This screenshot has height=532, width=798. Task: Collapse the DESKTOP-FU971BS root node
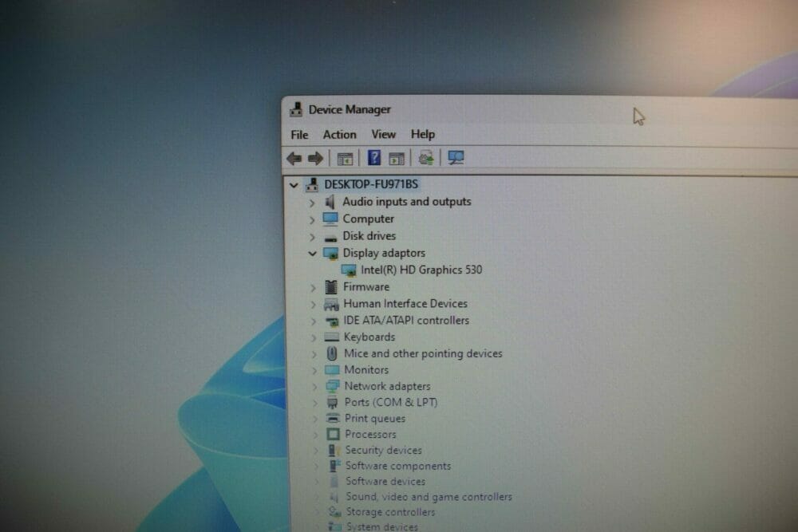294,184
